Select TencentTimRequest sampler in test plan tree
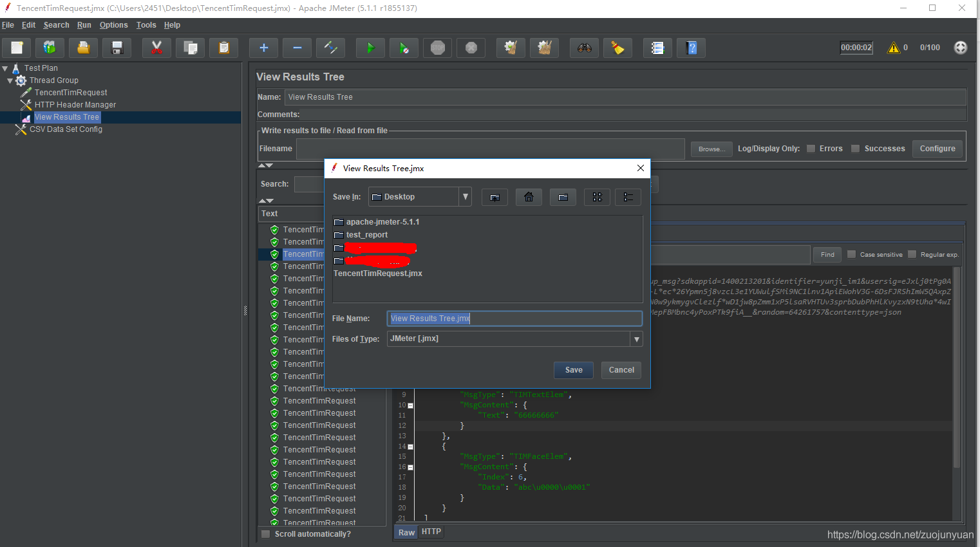Screen dimensions: 980x547 tap(71, 93)
